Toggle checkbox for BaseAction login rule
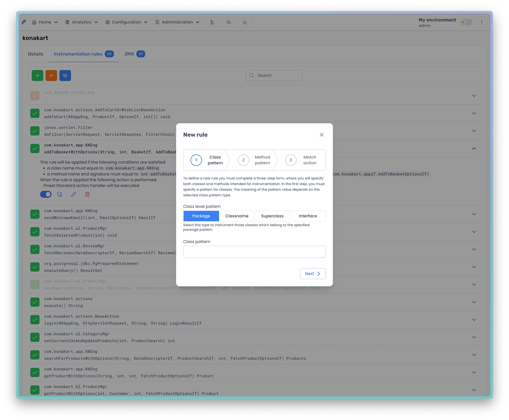This screenshot has height=420, width=509. click(35, 320)
